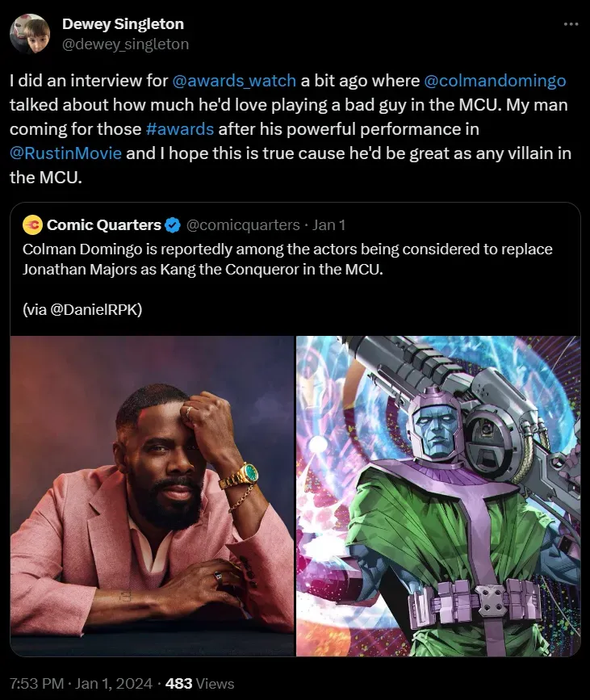Click the main tweet body text

pyautogui.click(x=291, y=129)
